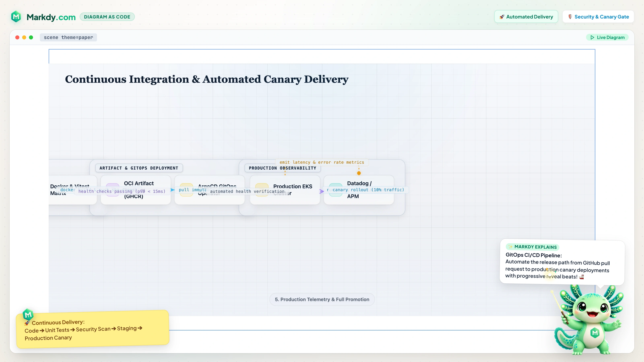
Task: Click the M badge on mascot's chest
Action: tap(595, 333)
